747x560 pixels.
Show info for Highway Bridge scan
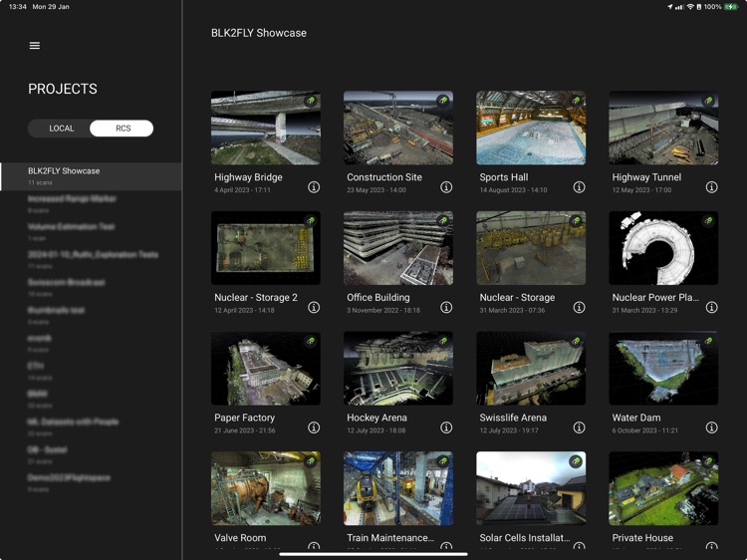(314, 187)
